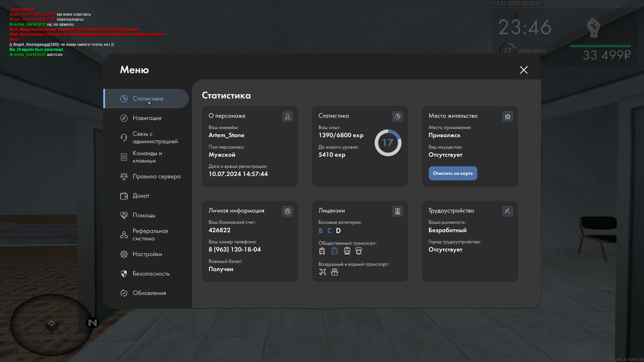Click the license card icon in Лицензии
644x362 pixels.
pyautogui.click(x=397, y=211)
